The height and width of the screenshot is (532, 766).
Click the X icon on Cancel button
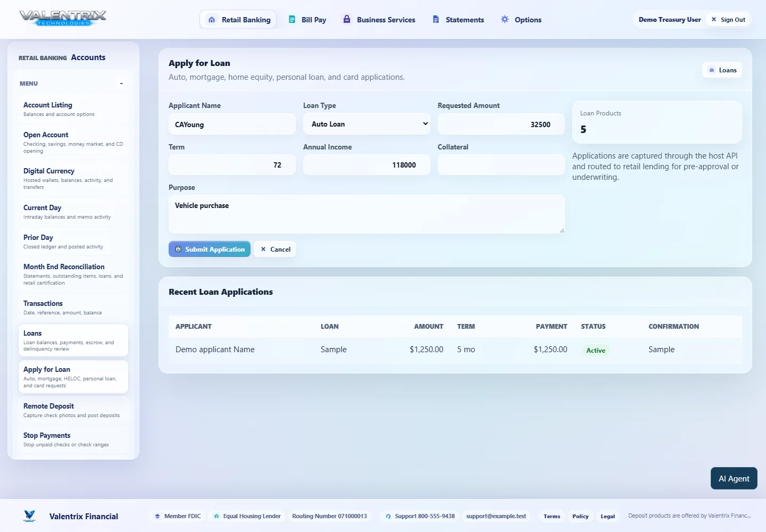click(263, 249)
